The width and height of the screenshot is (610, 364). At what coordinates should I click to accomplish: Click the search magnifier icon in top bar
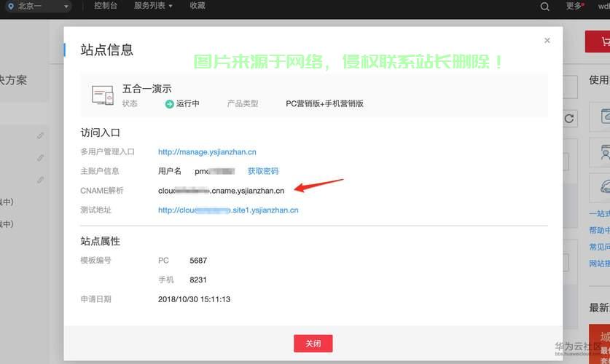(x=545, y=7)
